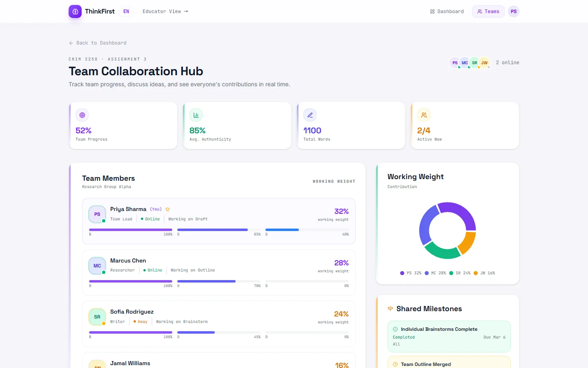
Task: Click the clock icon on Team Outline Merged
Action: [x=395, y=364]
